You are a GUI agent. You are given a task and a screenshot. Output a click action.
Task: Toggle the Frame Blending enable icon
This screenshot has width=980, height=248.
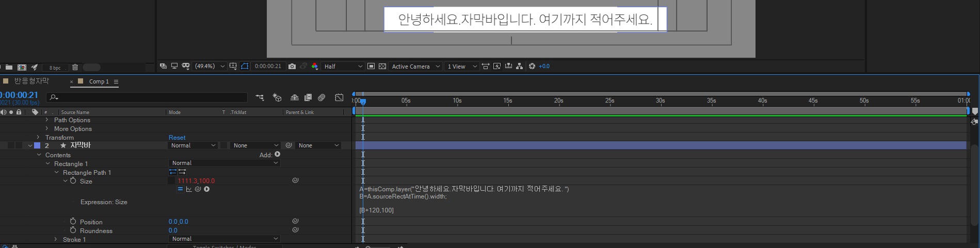click(x=308, y=97)
